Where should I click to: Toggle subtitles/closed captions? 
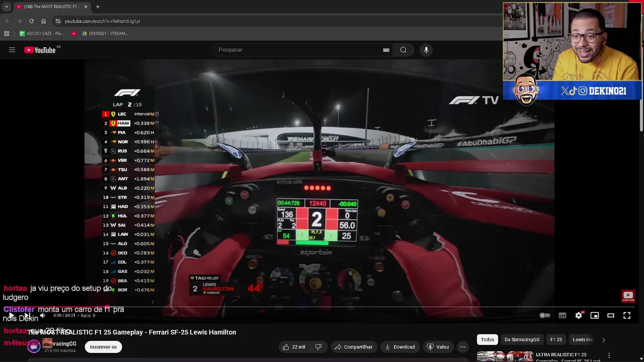pos(562,315)
